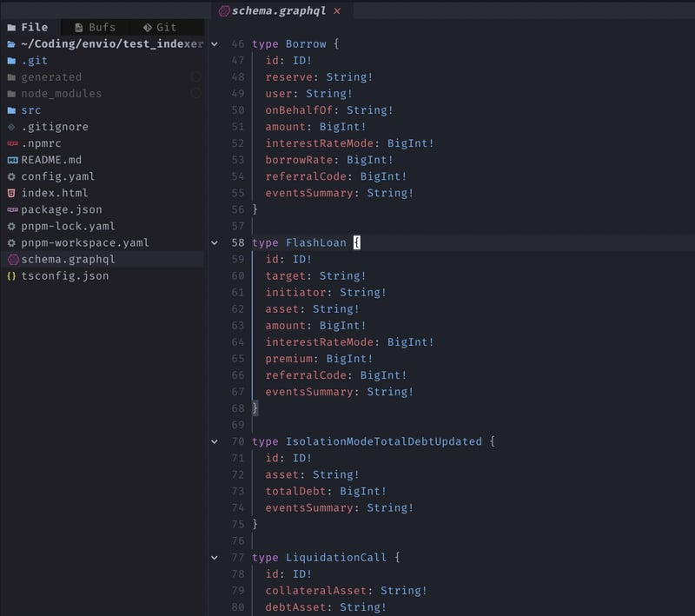Screen dimensions: 695x616
Task: Click the schema.graphql file icon in the tree
Action: (x=13, y=259)
